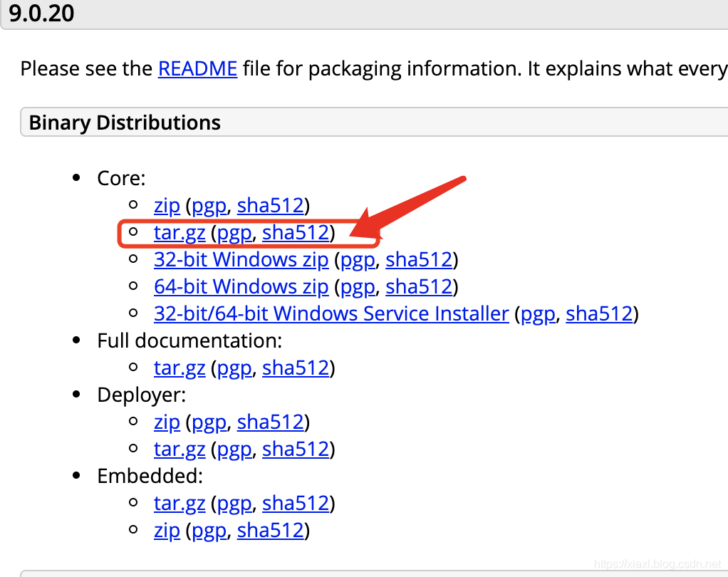The width and height of the screenshot is (728, 577).
Task: Open sha512 for Windows Service Installer
Action: (599, 313)
